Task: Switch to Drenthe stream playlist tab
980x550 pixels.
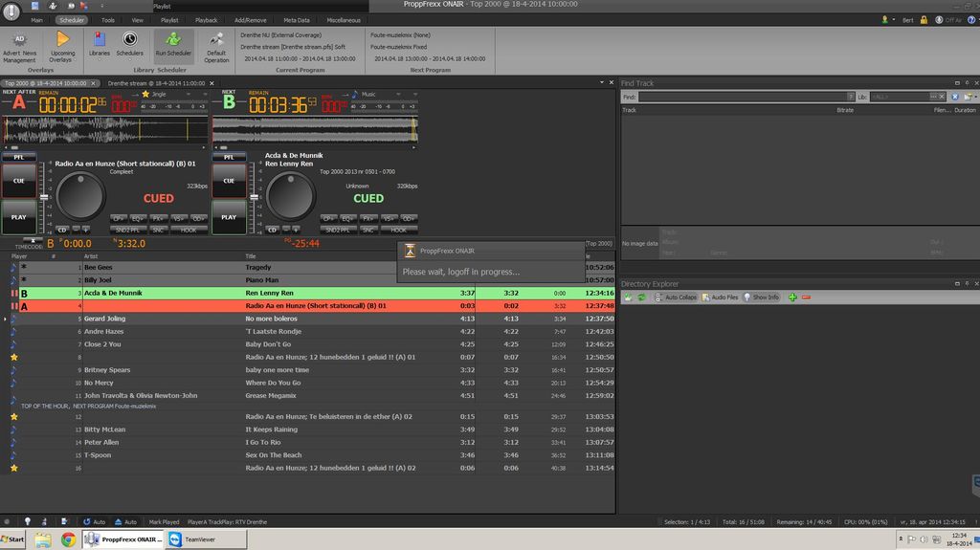Action: (156, 83)
